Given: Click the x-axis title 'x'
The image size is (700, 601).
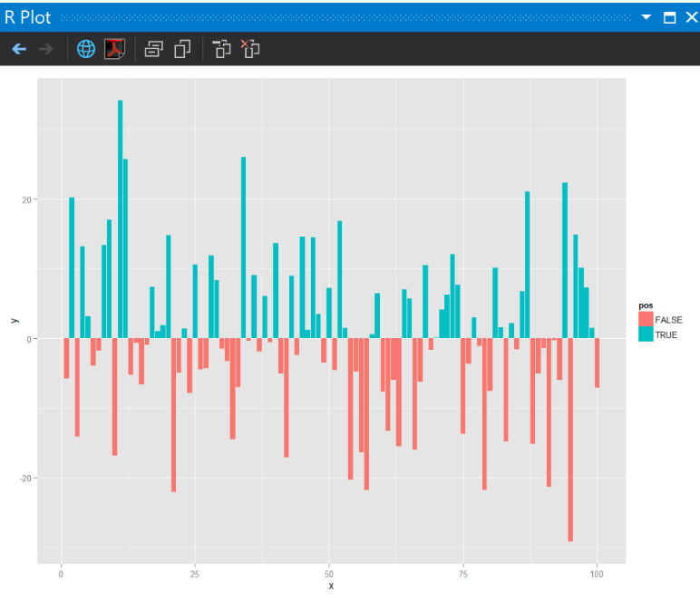Looking at the screenshot, I should pos(331,586).
